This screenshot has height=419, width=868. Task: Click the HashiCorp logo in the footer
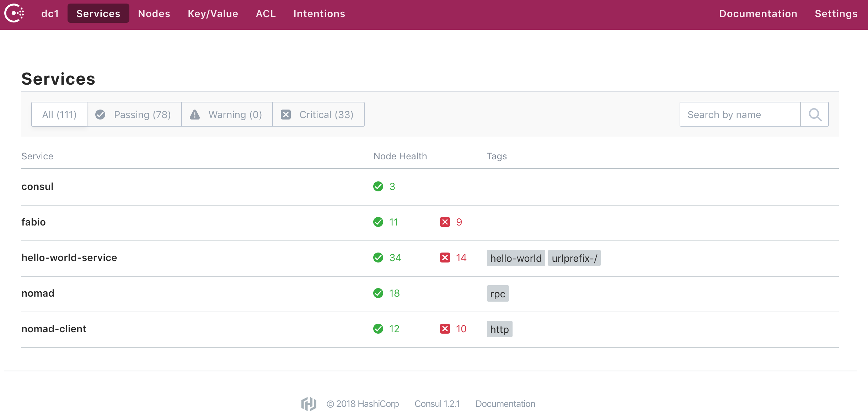[309, 404]
